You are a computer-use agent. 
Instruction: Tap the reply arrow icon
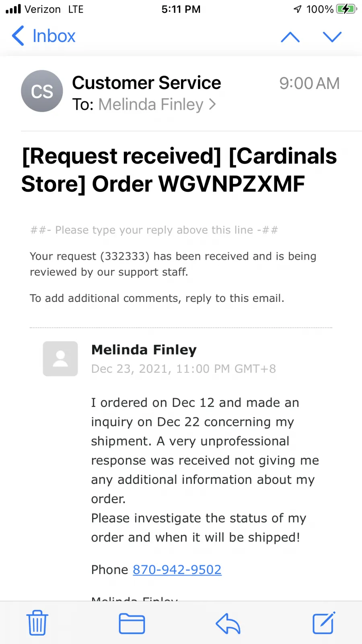[x=228, y=623]
